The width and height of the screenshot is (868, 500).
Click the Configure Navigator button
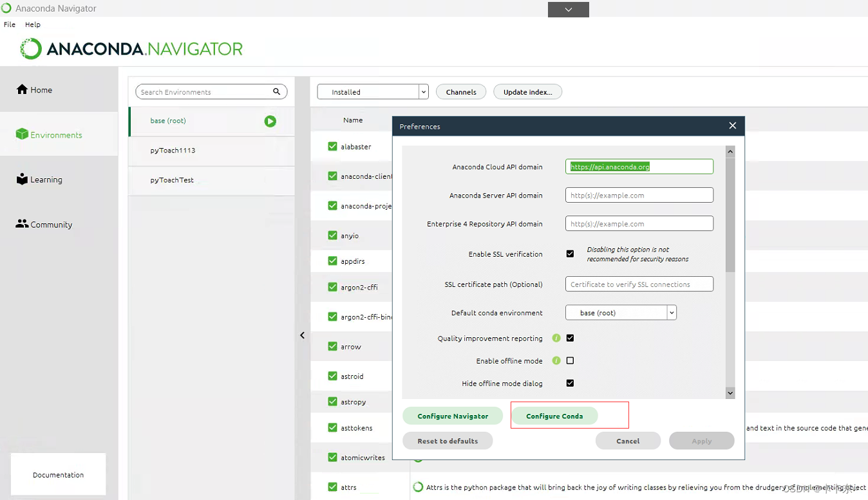click(453, 416)
